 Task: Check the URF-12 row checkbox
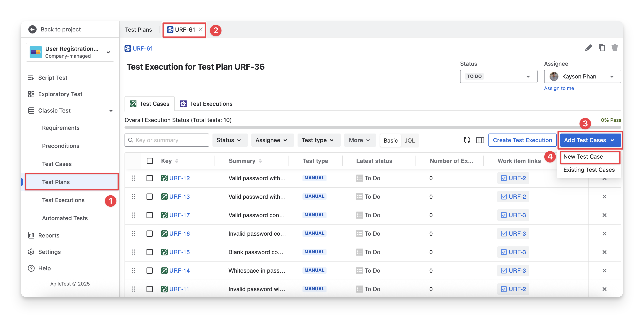click(x=150, y=178)
